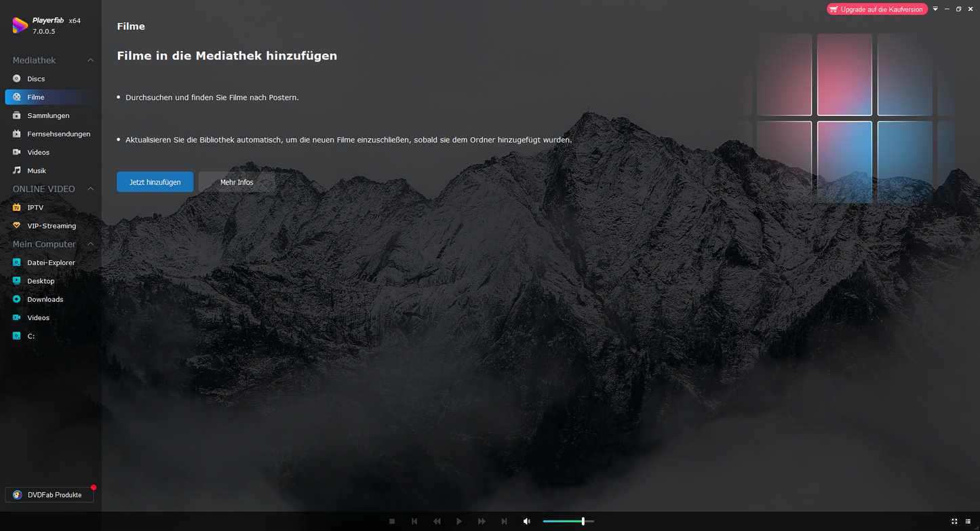
Task: Collapse the Mediathek section
Action: pos(90,60)
